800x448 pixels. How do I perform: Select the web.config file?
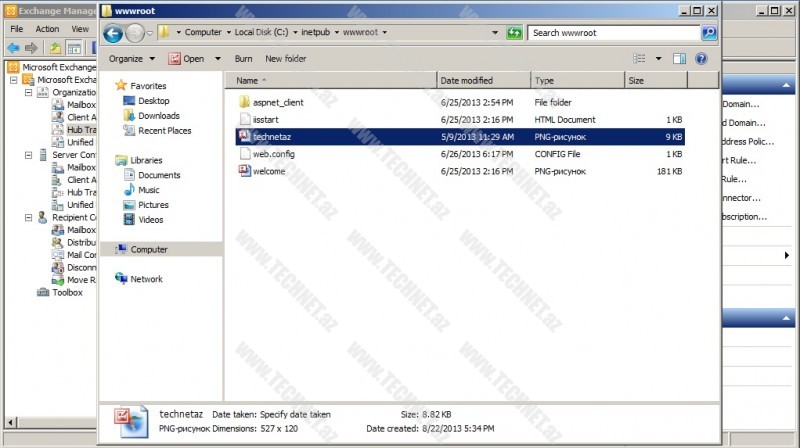(273, 154)
